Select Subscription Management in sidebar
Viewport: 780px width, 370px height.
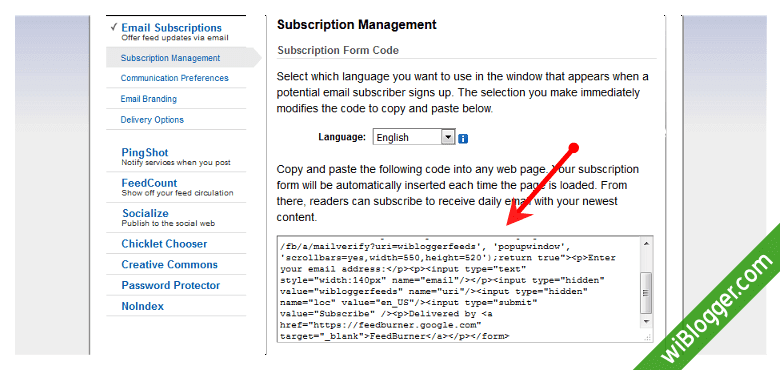(x=170, y=58)
